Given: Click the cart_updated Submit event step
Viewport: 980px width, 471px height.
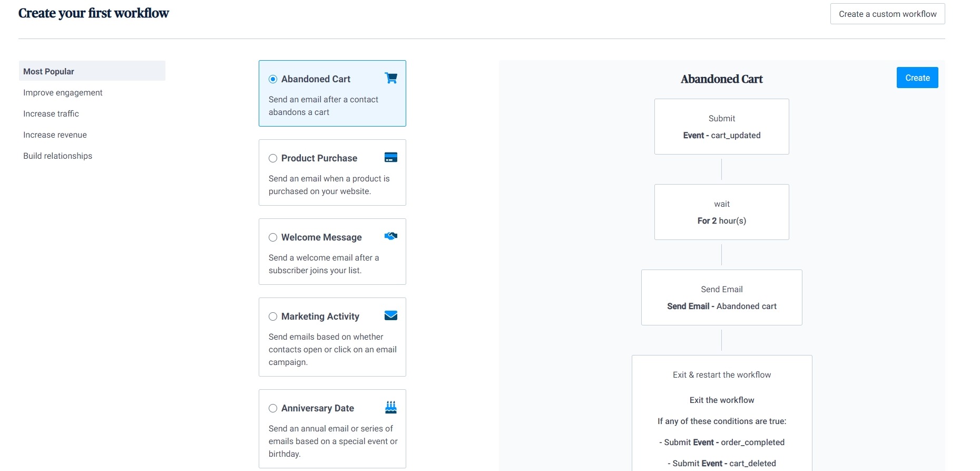Looking at the screenshot, I should pyautogui.click(x=721, y=127).
